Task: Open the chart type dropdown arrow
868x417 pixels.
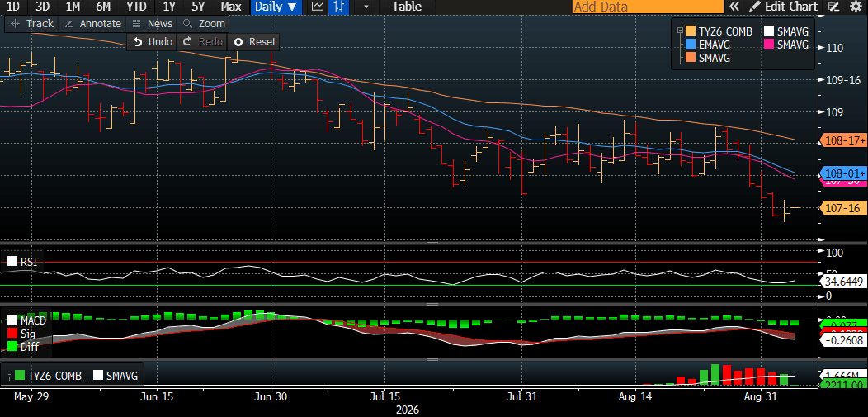Action: click(365, 7)
